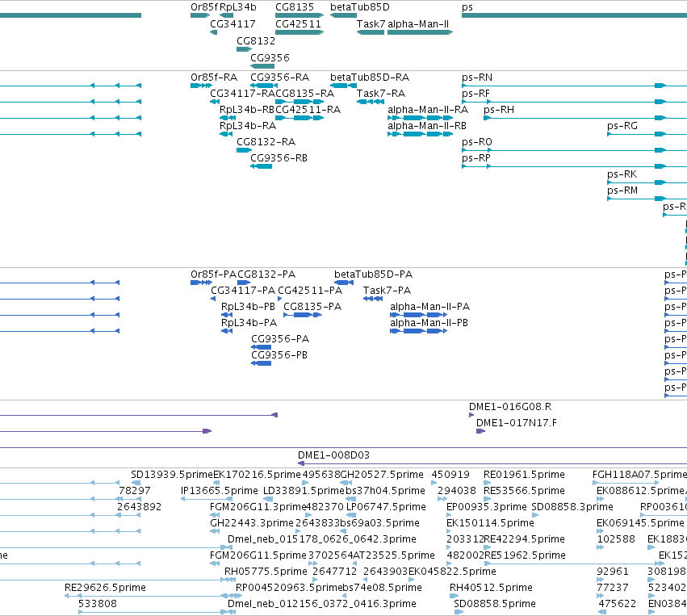Select the ps-RF transcript label
Screen dimensions: 687x616
[475, 94]
